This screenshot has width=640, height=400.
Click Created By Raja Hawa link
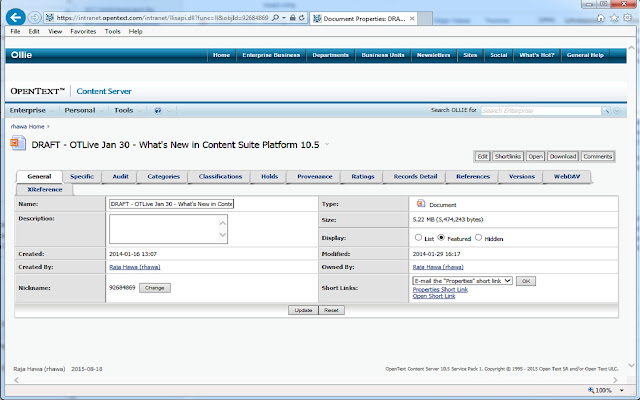(x=135, y=267)
